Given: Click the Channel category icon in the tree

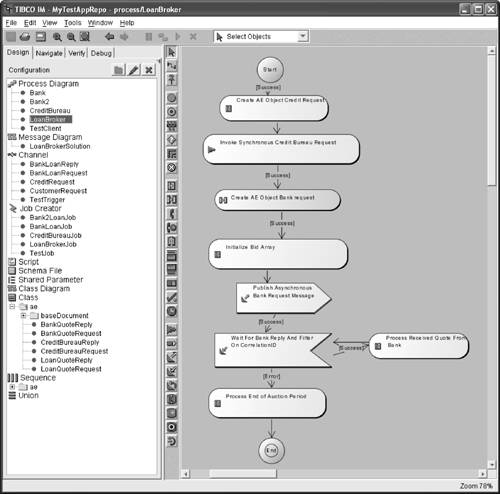Looking at the screenshot, I should pos(12,155).
